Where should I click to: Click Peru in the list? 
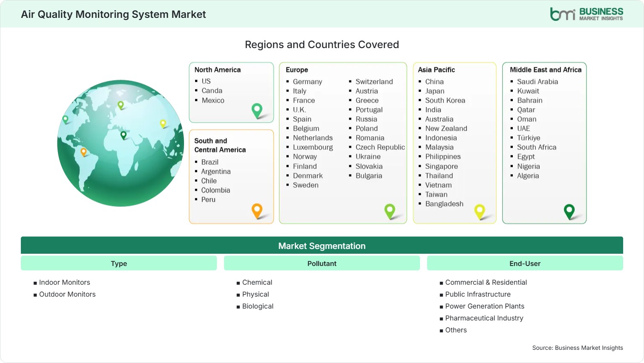pyautogui.click(x=208, y=200)
